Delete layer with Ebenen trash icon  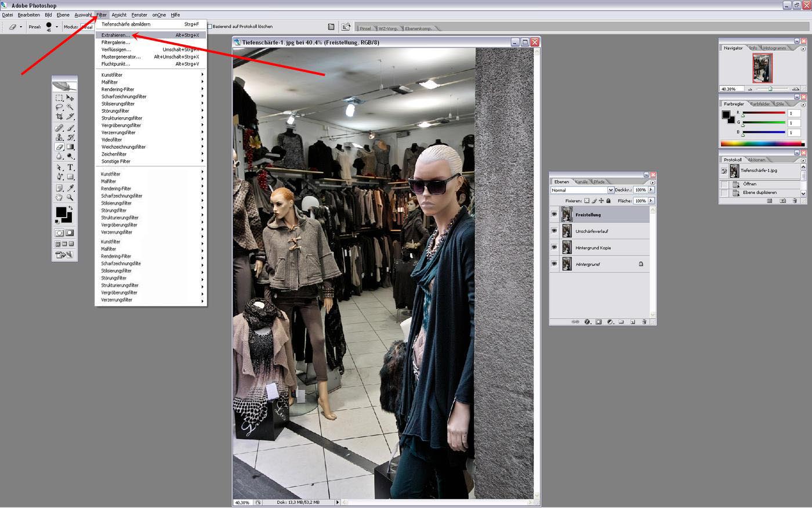pyautogui.click(x=644, y=322)
